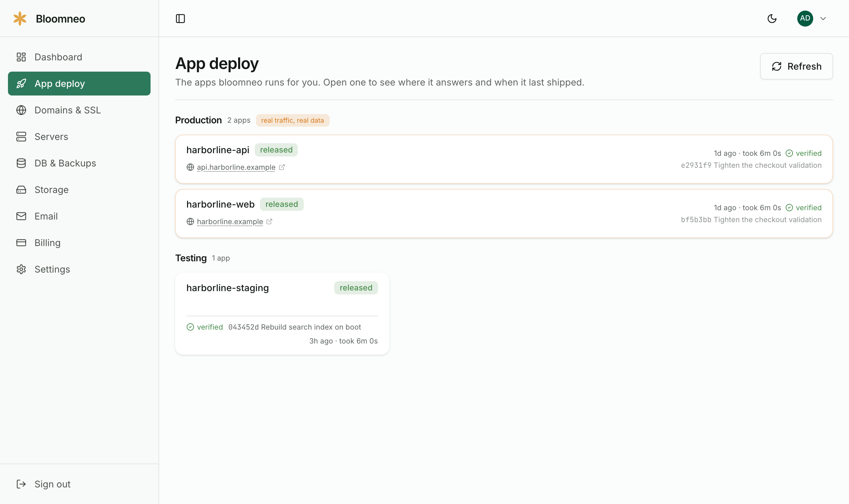Click Sign out at the sidebar bottom
Image resolution: width=849 pixels, height=504 pixels.
click(x=79, y=484)
